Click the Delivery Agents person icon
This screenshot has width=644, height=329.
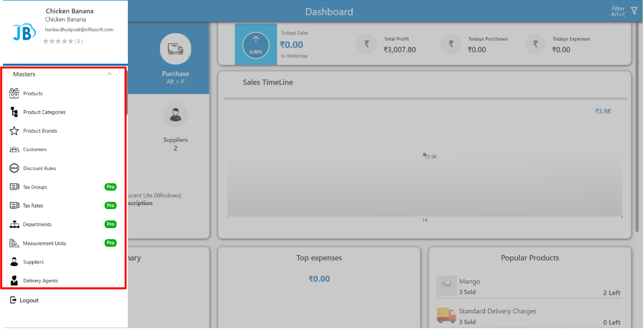[x=14, y=281]
